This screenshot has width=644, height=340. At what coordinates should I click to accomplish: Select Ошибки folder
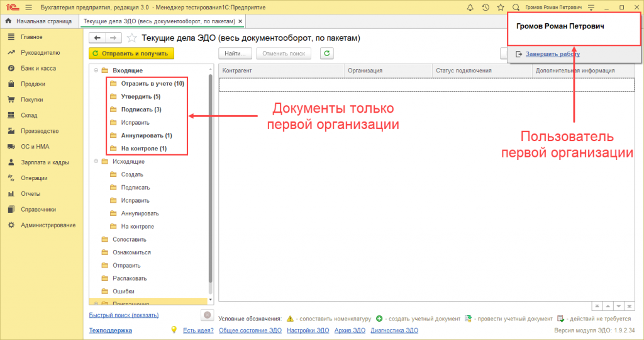(x=123, y=291)
